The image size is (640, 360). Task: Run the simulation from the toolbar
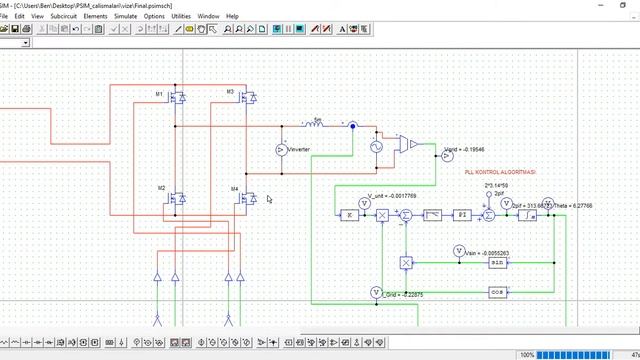tap(277, 29)
